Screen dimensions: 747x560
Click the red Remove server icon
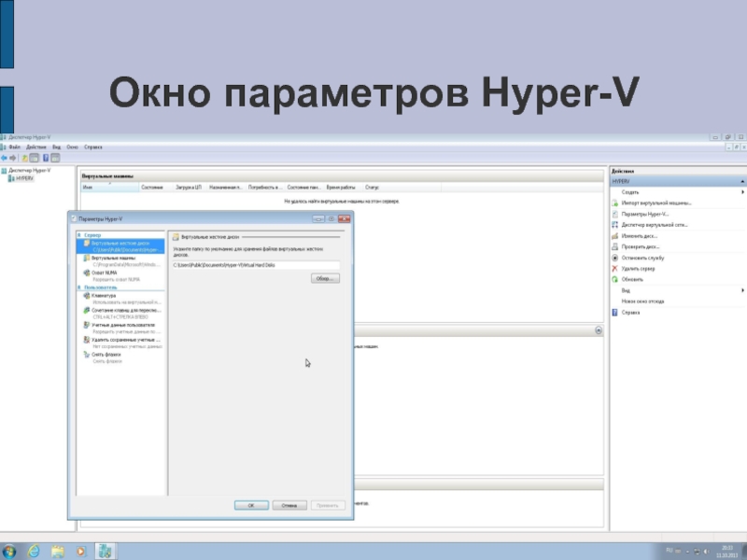click(614, 268)
